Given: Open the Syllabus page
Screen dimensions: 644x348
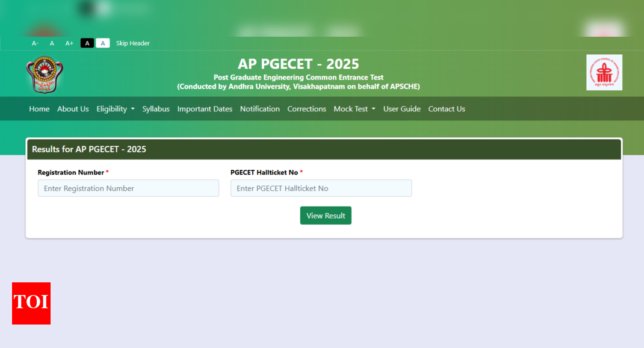Looking at the screenshot, I should (156, 109).
